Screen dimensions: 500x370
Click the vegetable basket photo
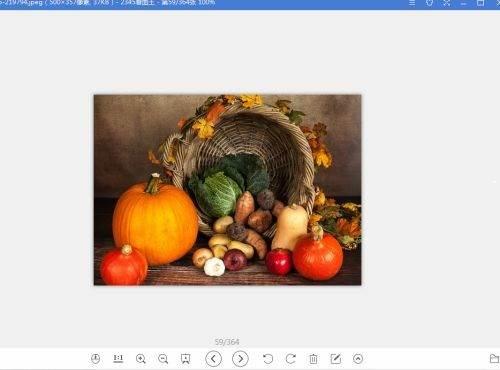(227, 190)
